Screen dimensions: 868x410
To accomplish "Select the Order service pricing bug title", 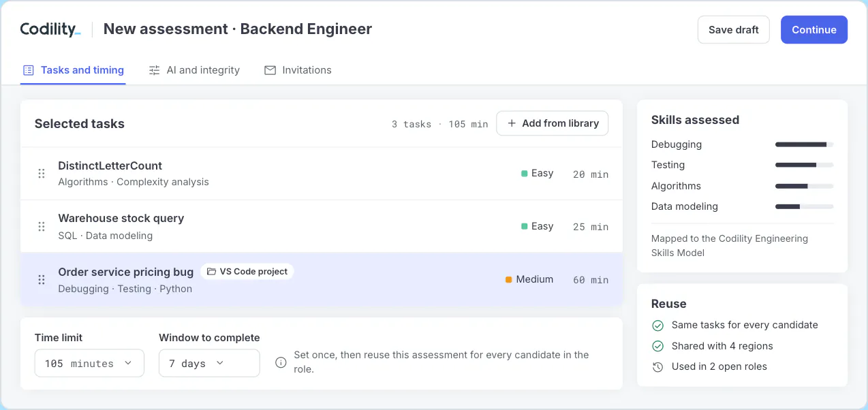I will pos(126,272).
